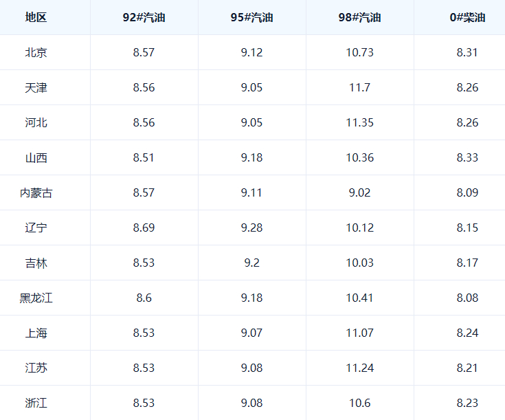Click the 0#柴油 column header
This screenshot has width=505, height=420.
(x=467, y=17)
